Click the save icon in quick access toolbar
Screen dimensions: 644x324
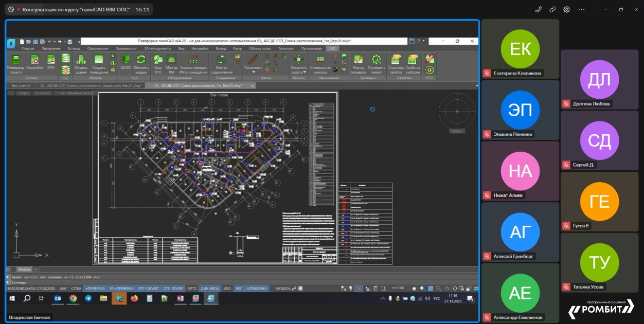click(35, 42)
